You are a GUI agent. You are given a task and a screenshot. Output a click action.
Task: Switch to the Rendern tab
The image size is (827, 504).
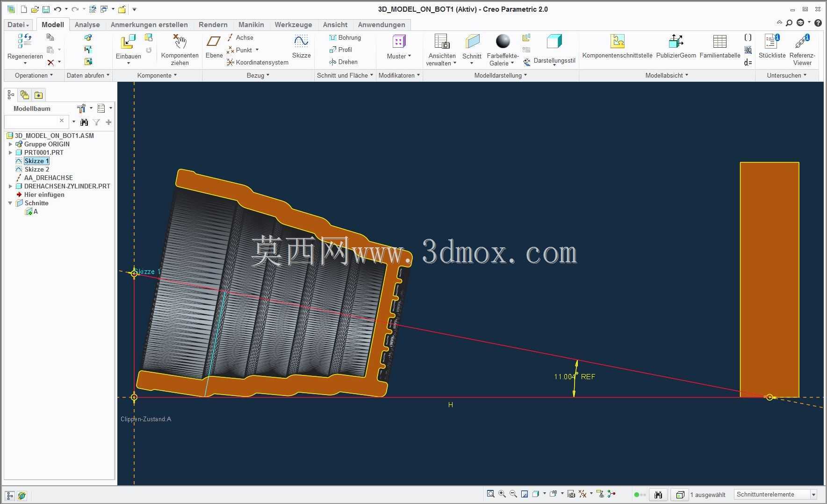pyautogui.click(x=213, y=25)
